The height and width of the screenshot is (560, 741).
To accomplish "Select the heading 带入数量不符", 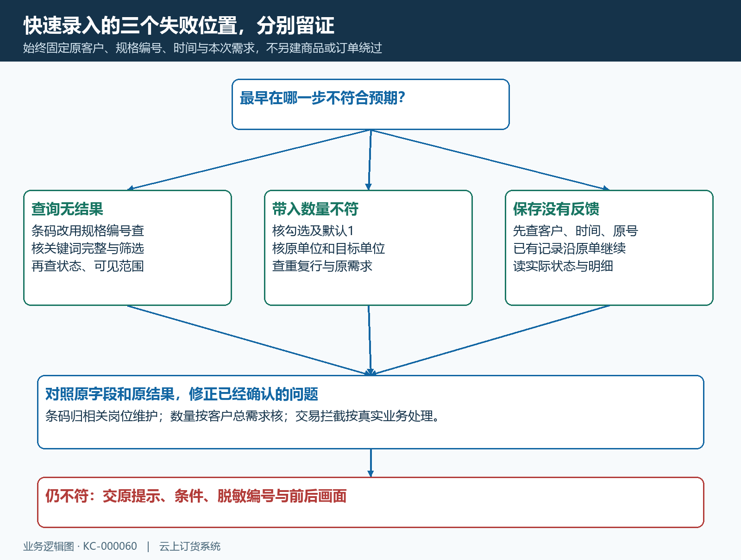I will coord(315,209).
